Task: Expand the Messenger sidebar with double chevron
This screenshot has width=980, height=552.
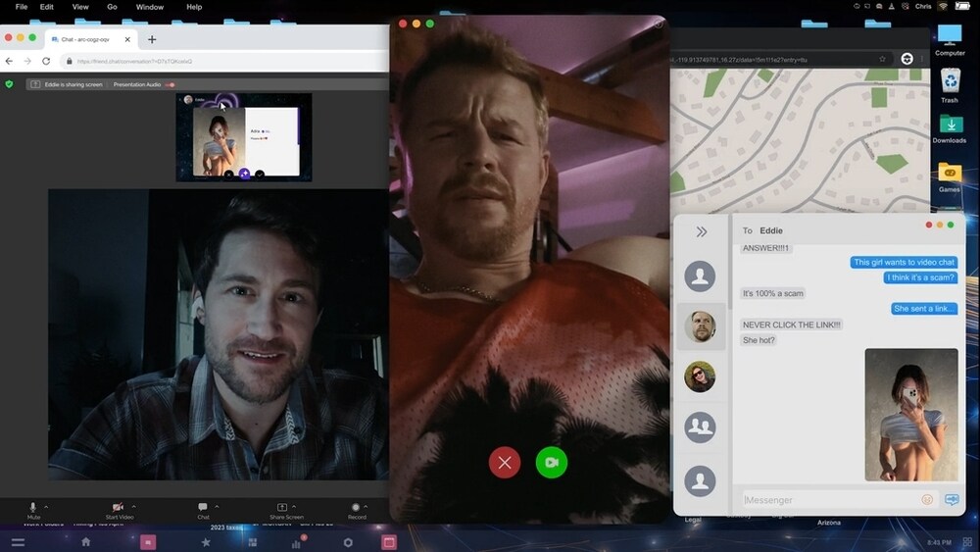Action: pyautogui.click(x=702, y=232)
